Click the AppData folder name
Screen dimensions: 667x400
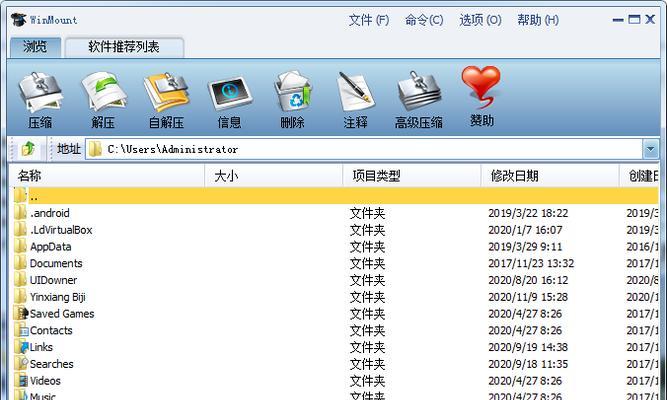coord(50,247)
